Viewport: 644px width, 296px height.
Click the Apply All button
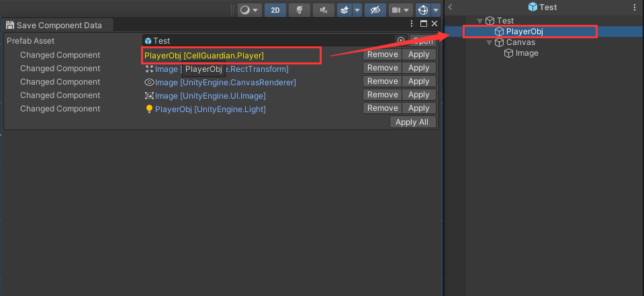click(x=412, y=122)
